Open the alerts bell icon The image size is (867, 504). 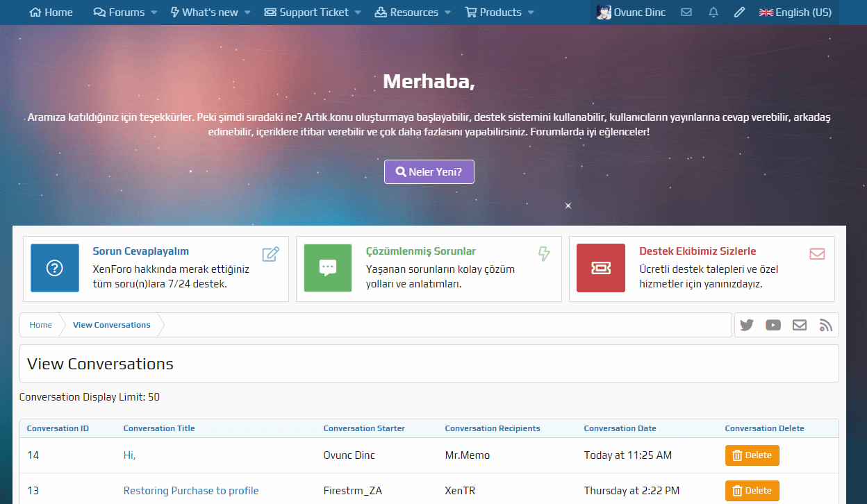(713, 12)
